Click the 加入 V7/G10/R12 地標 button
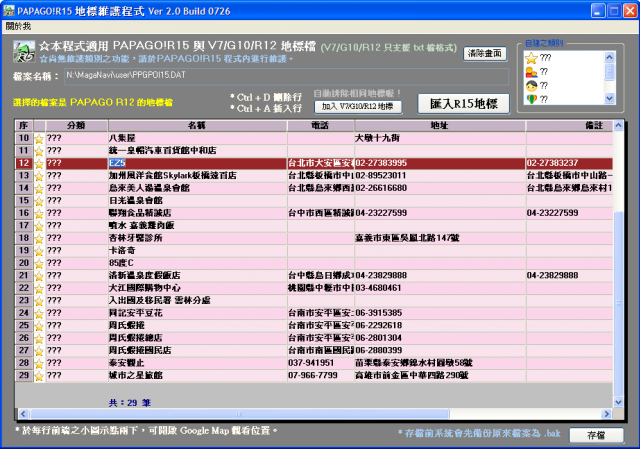This screenshot has height=449, width=640. pos(358,107)
